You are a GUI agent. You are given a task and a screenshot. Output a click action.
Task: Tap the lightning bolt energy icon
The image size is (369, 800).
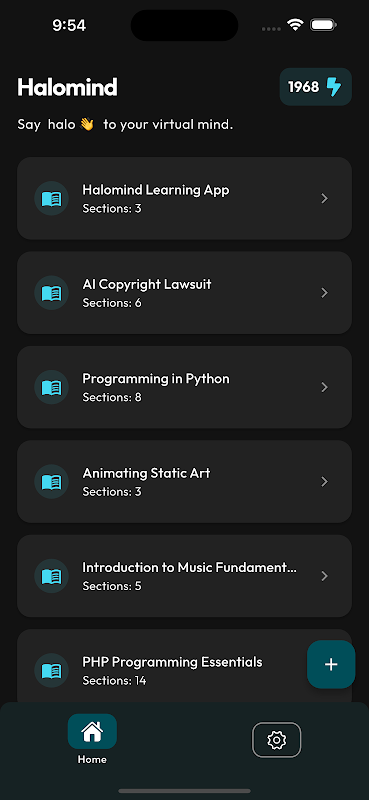(334, 87)
